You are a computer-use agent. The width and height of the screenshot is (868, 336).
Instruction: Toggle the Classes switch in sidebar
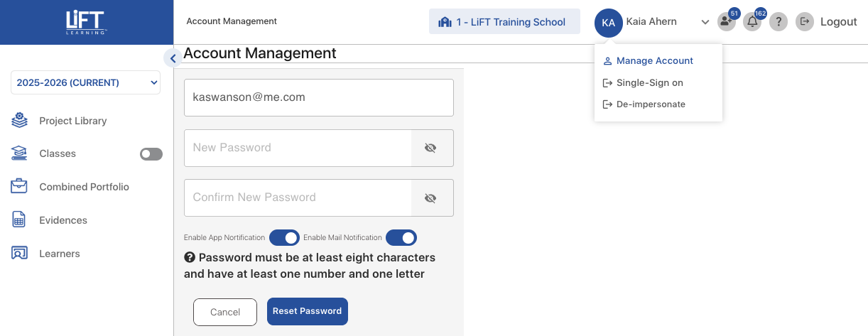151,154
